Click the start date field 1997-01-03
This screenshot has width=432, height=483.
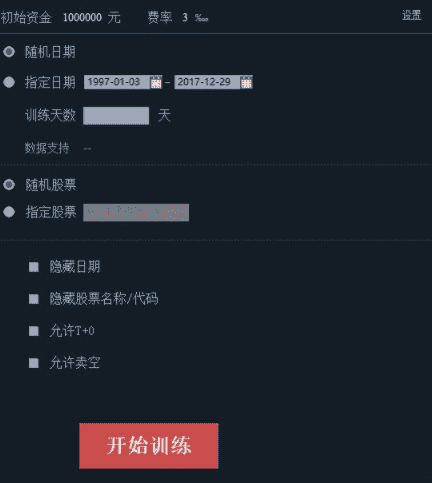point(117,82)
